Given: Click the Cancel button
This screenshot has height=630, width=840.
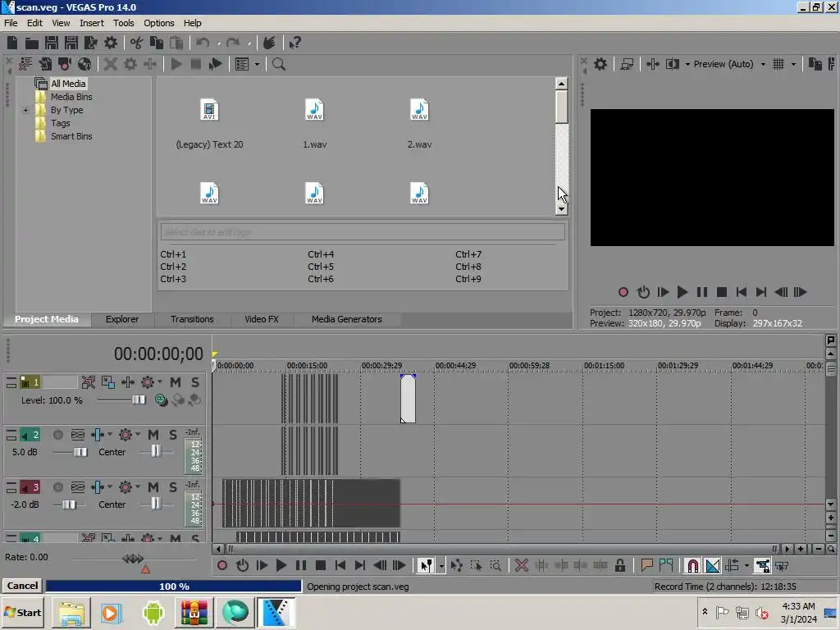Looking at the screenshot, I should (x=22, y=586).
